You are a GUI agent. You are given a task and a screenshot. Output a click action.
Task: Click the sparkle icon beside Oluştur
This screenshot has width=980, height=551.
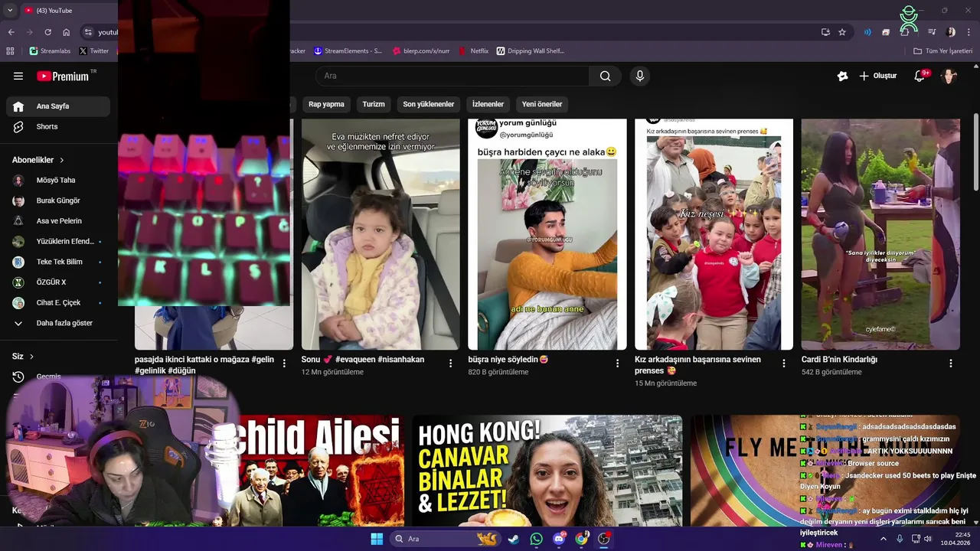[x=842, y=76]
